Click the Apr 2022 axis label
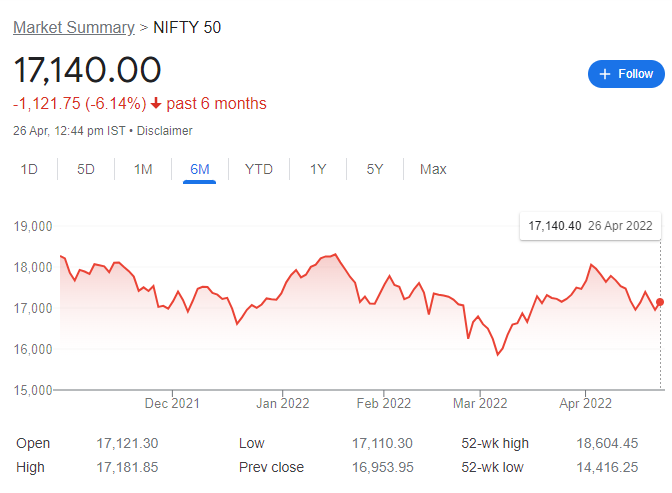Viewport: 672px width, 493px height. click(x=585, y=403)
